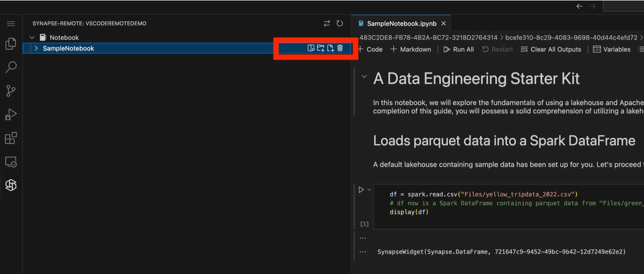
Task: Click Run All in notebook toolbar
Action: pyautogui.click(x=459, y=49)
